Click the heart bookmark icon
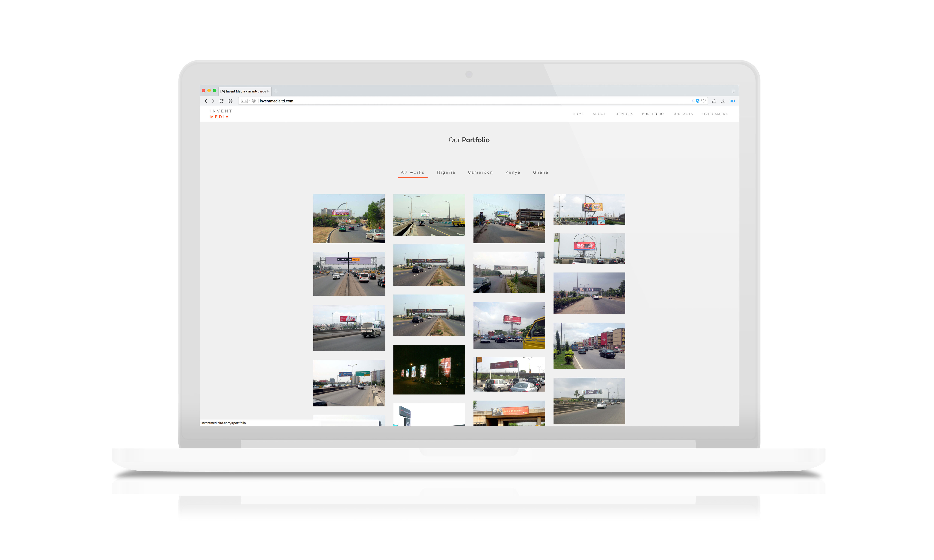 click(704, 101)
